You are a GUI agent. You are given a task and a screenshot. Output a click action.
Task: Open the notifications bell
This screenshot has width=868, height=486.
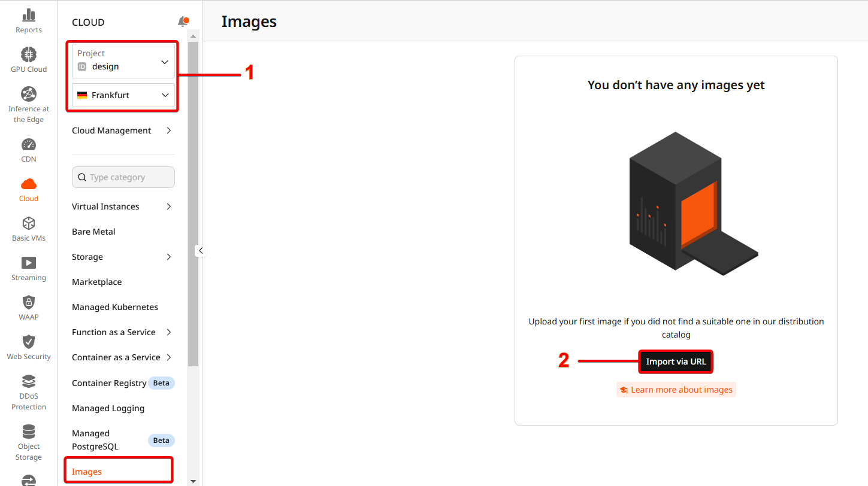(183, 22)
